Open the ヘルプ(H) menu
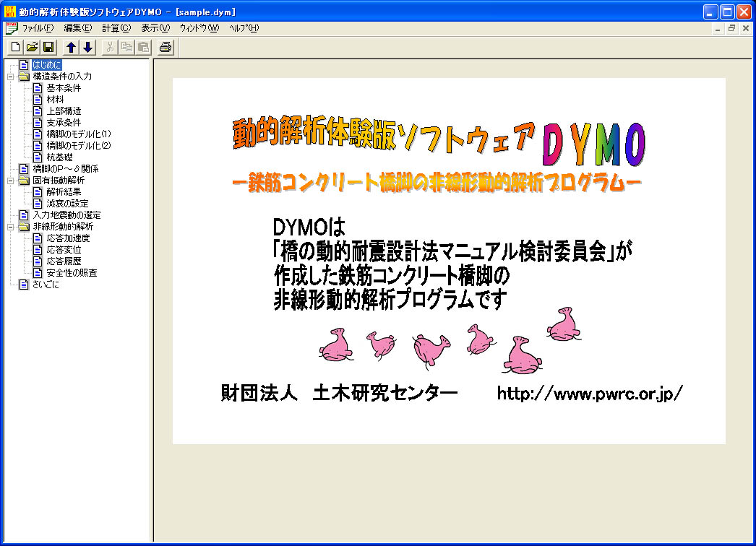The height and width of the screenshot is (546, 756). [244, 28]
